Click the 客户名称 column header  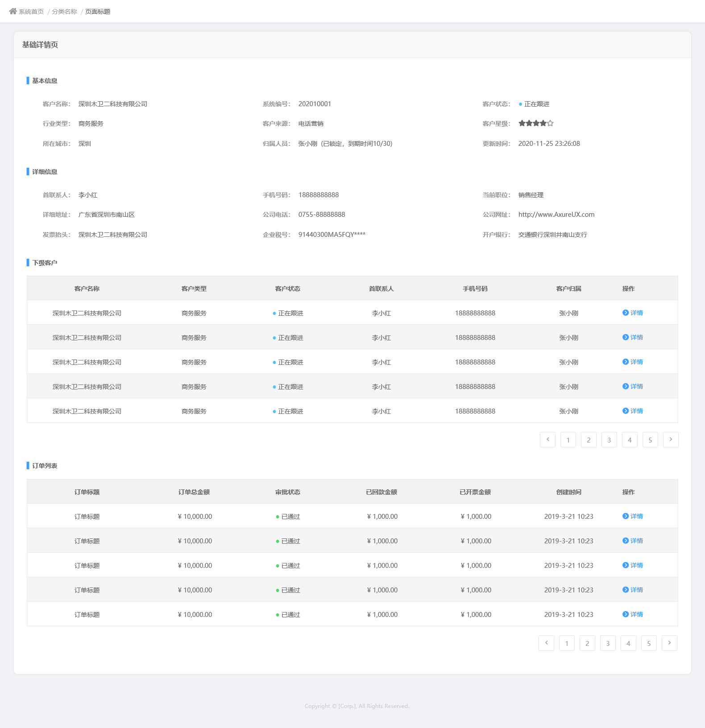point(87,289)
